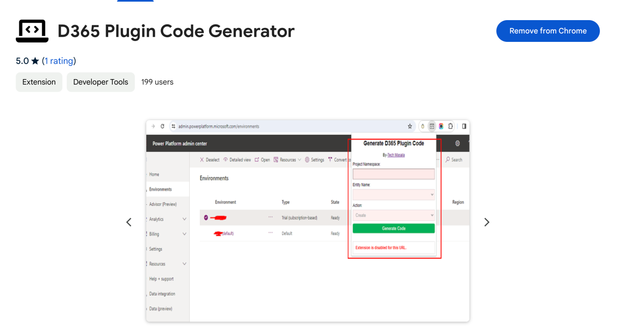Screen dimensions: 644x335
Task: Open the Chrome extensions puzzle piece menu
Action: (x=450, y=126)
